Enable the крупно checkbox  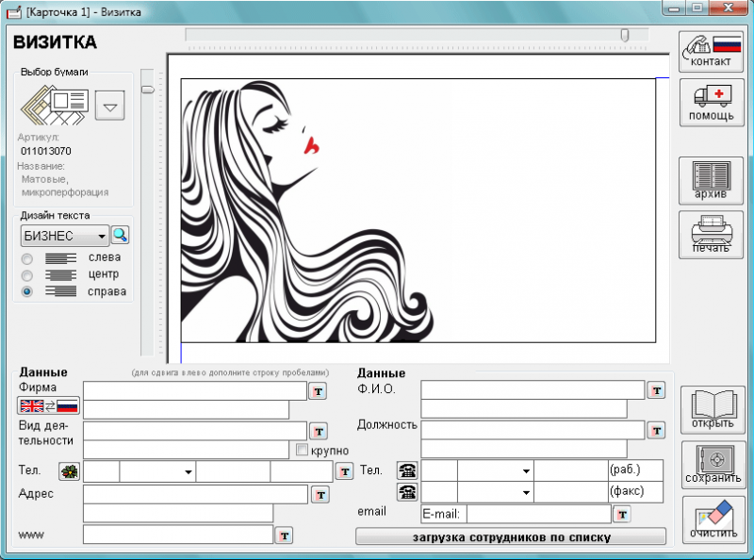[302, 450]
